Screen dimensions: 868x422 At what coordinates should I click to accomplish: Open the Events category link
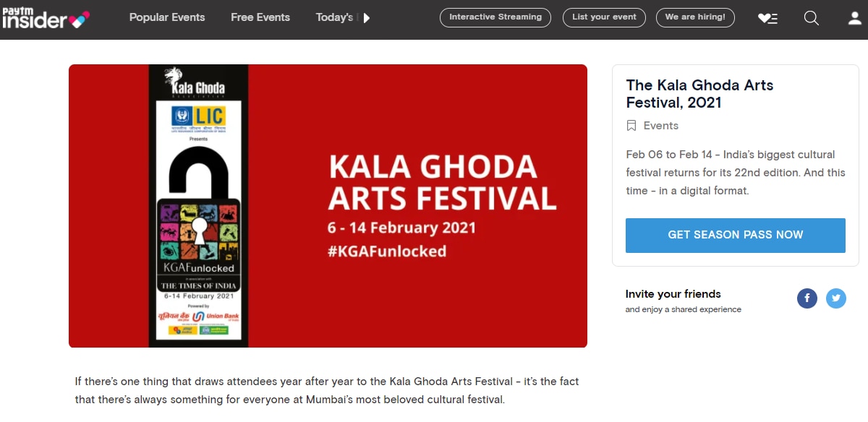click(661, 126)
